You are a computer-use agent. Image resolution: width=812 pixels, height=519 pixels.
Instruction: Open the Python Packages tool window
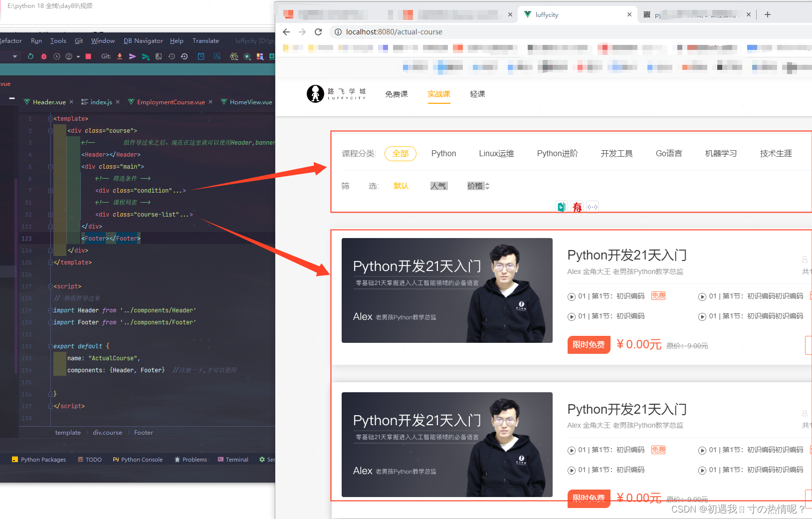[x=39, y=460]
